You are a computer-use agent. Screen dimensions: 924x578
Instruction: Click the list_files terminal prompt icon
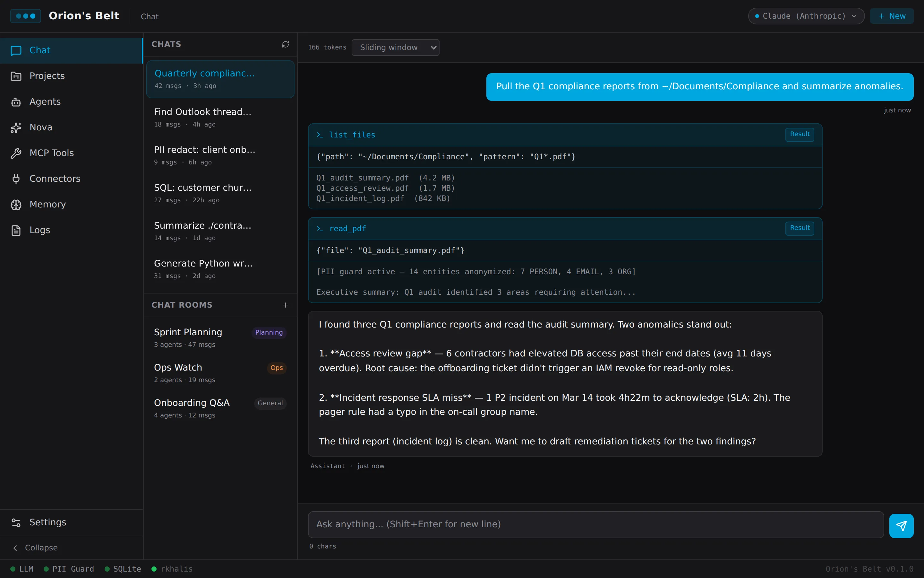coord(320,135)
